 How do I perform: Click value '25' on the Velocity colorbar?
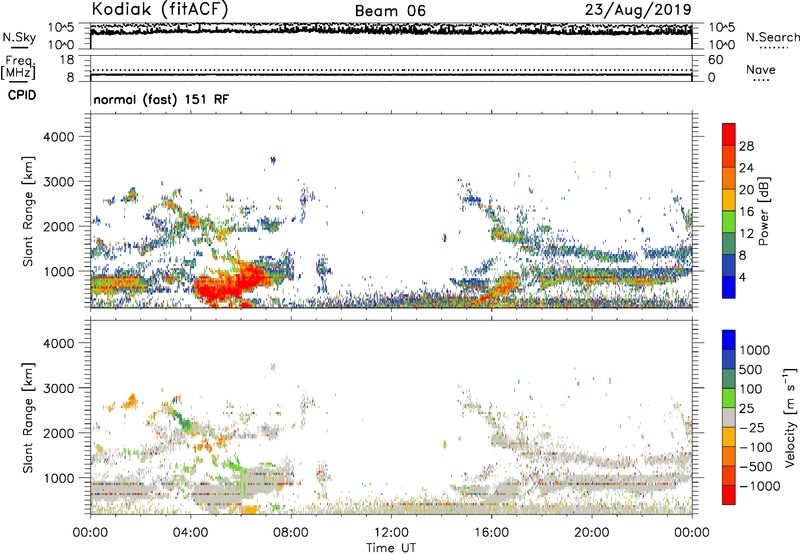point(746,408)
